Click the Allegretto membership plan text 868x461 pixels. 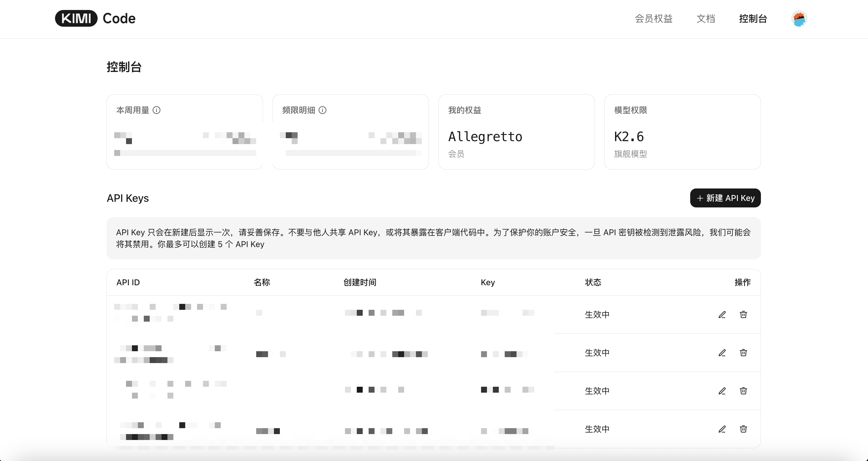(x=485, y=136)
